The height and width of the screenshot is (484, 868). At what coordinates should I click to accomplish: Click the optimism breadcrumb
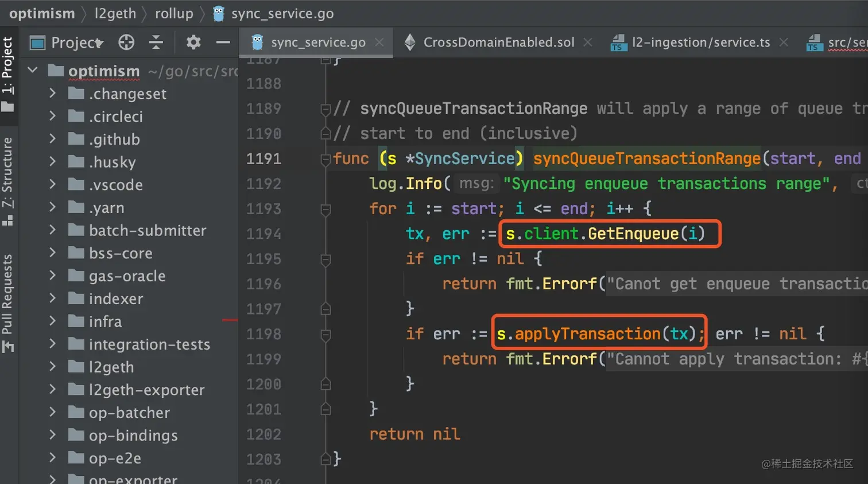click(x=42, y=13)
